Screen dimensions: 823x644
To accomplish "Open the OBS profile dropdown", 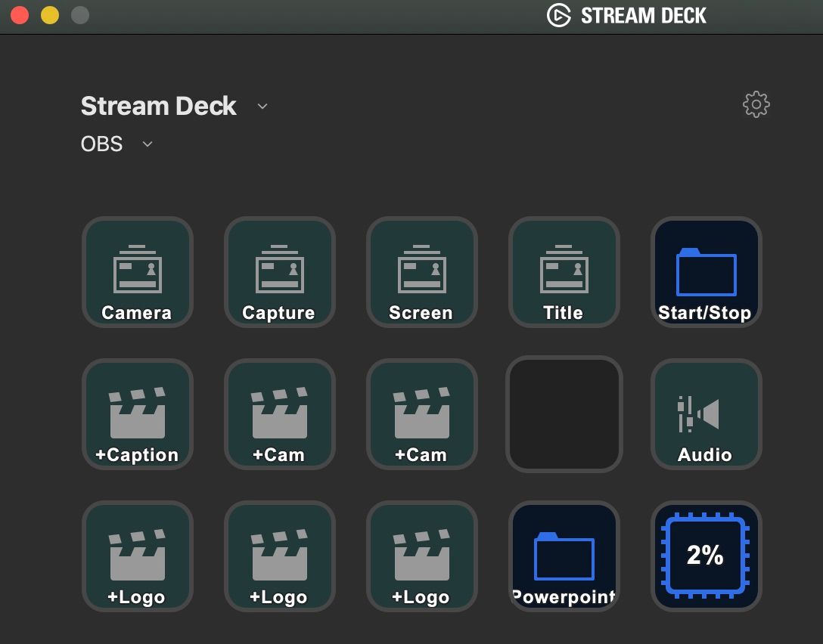I will (x=148, y=144).
